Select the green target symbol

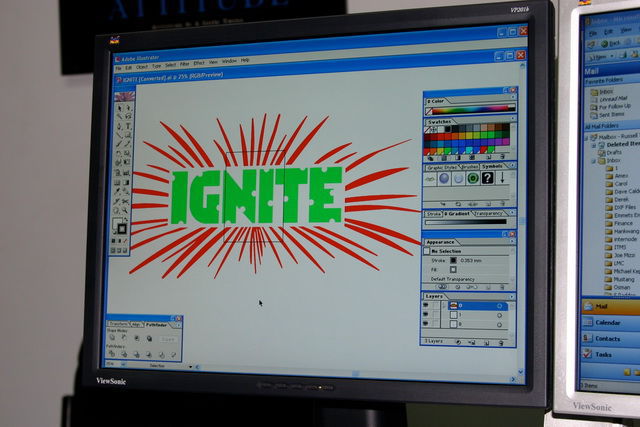click(x=473, y=178)
